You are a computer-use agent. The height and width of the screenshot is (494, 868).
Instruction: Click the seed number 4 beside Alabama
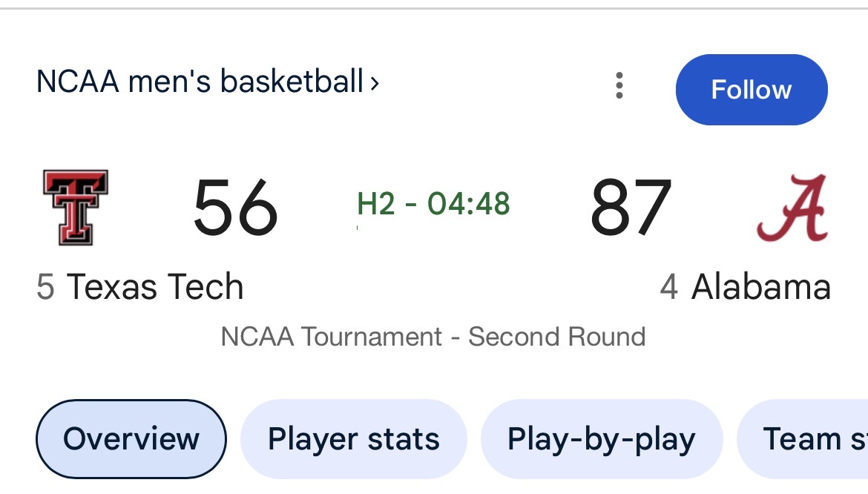pos(668,286)
